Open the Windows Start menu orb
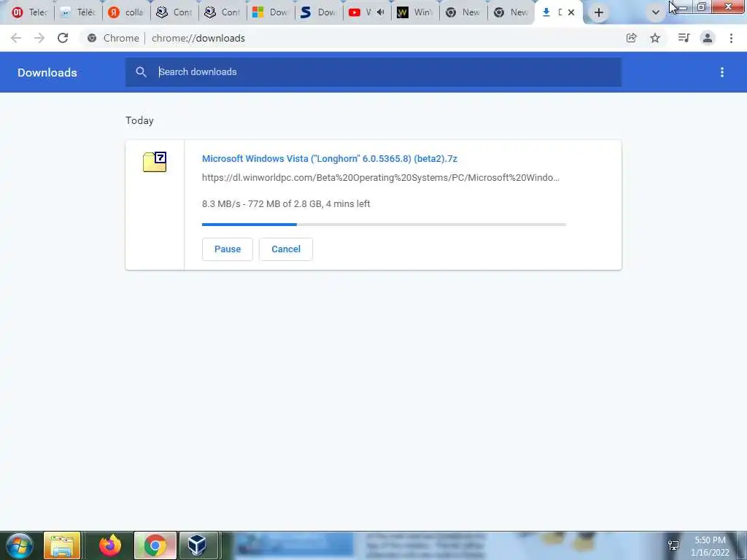The width and height of the screenshot is (747, 560). click(20, 545)
